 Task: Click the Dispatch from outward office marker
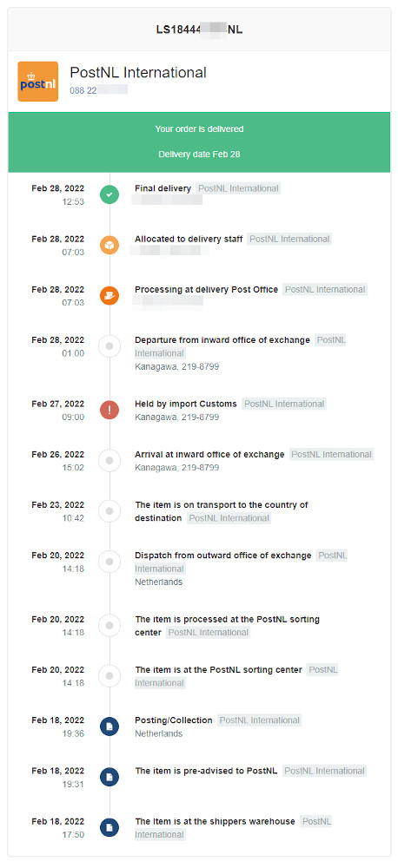point(109,562)
